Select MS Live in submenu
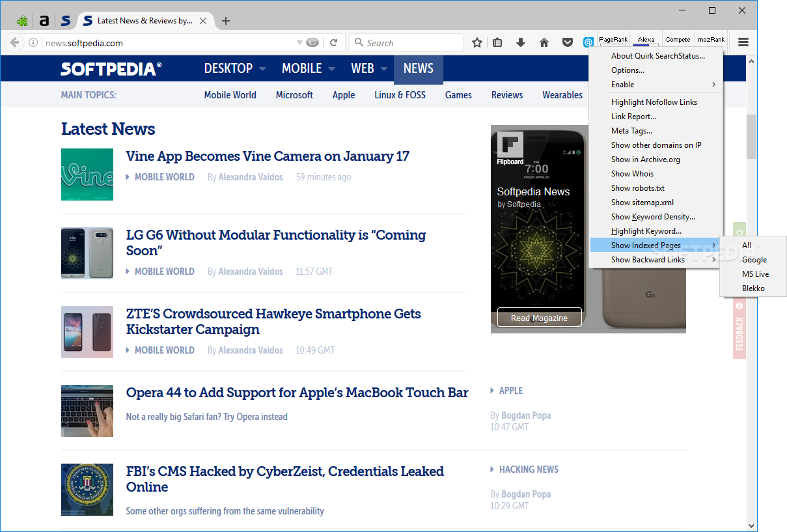 753,274
